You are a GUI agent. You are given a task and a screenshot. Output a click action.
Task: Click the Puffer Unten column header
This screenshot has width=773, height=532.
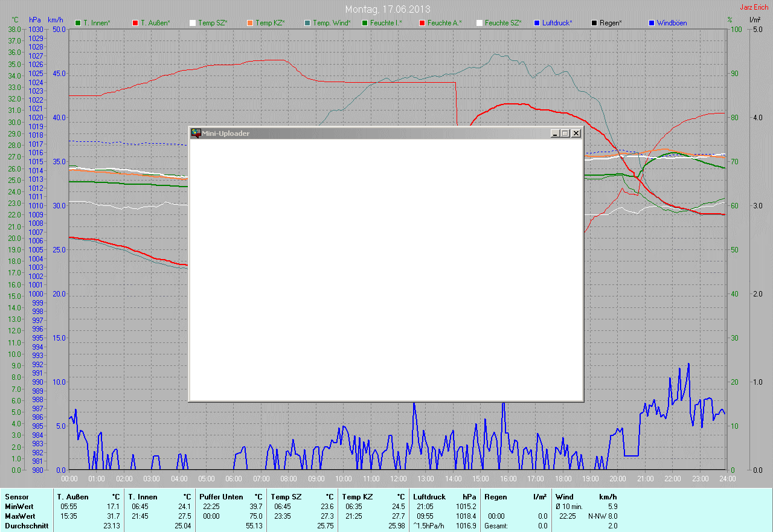coord(221,496)
